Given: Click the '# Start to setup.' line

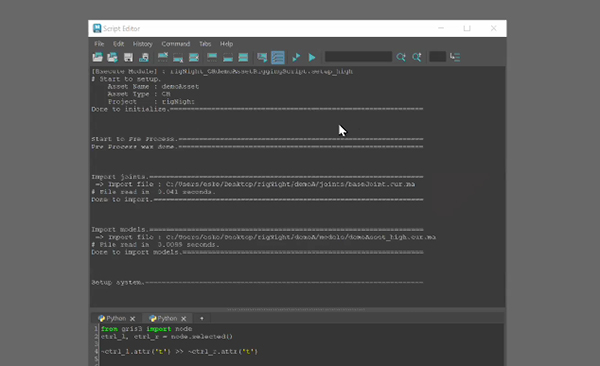Looking at the screenshot, I should point(126,79).
